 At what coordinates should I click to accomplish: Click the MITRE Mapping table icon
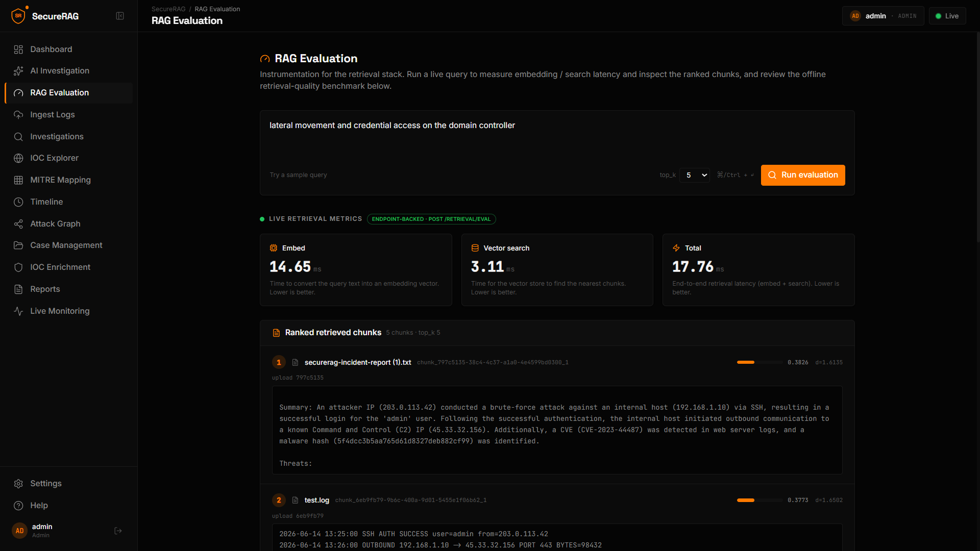tap(18, 180)
